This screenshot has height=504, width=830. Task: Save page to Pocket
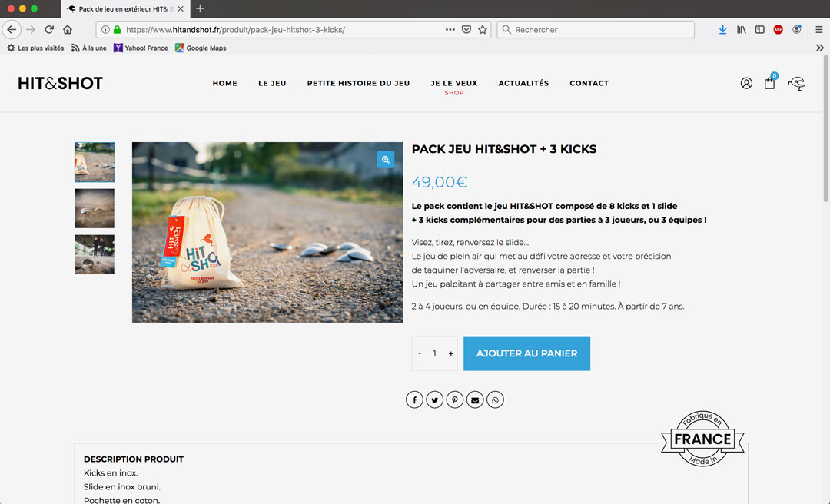(466, 30)
